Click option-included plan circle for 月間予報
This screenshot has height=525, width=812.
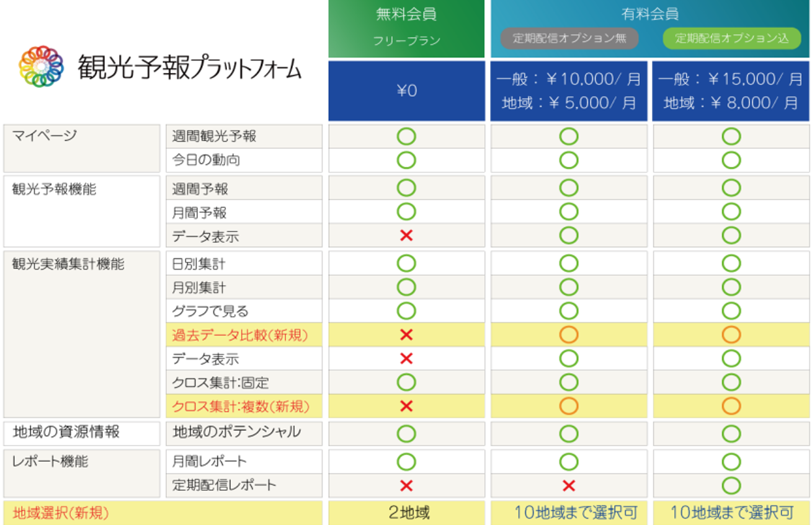coord(731,213)
